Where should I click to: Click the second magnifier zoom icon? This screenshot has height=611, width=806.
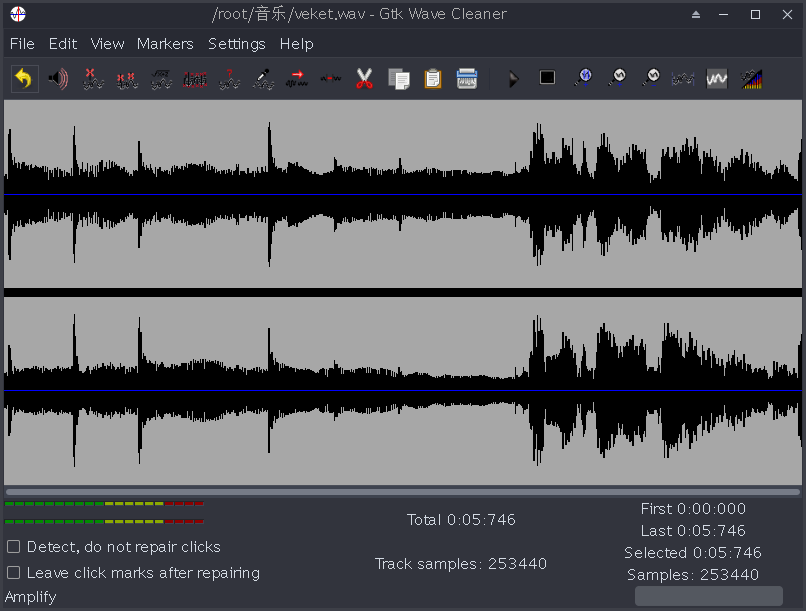pos(617,78)
